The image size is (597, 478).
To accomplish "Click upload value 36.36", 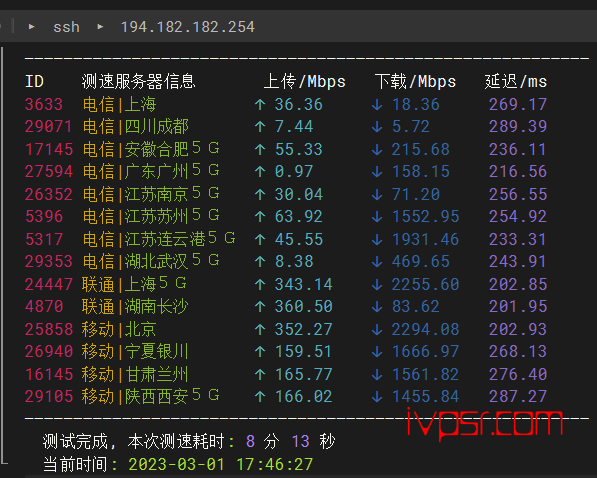I will pos(298,104).
